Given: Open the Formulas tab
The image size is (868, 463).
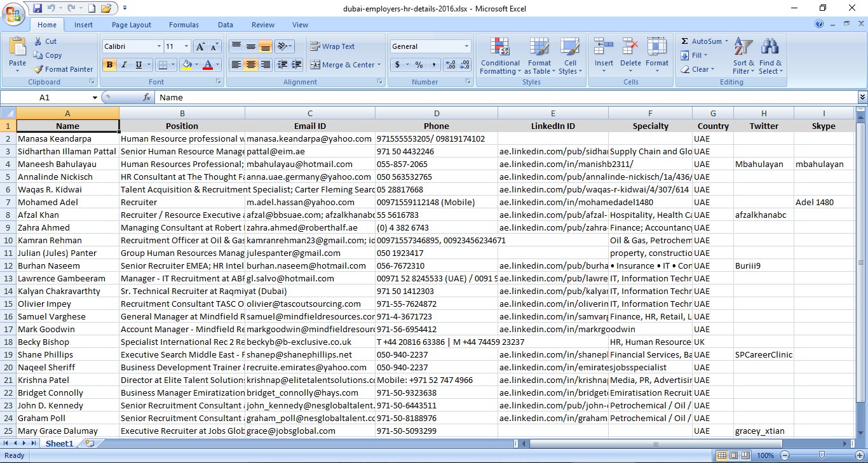Looking at the screenshot, I should (184, 25).
